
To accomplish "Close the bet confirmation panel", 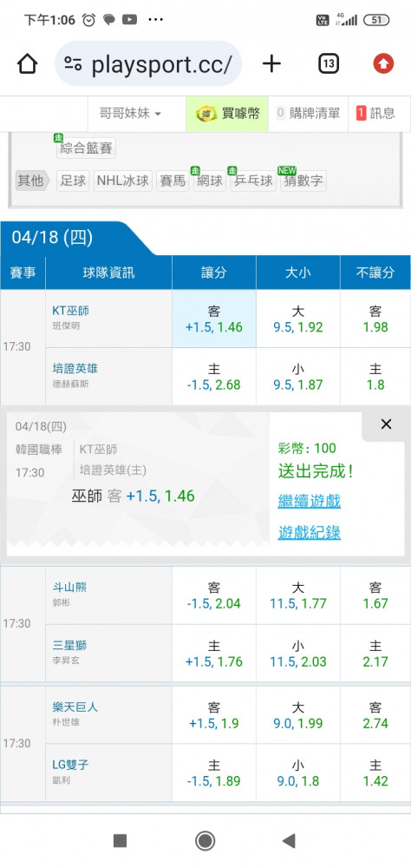I will point(386,424).
